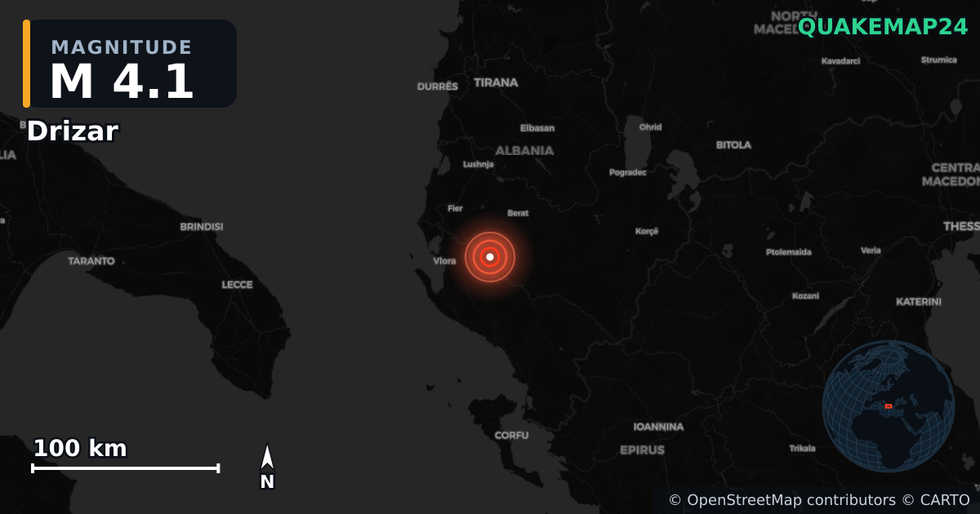The image size is (980, 514).
Task: Select the Vlora city label
Action: [x=445, y=262]
